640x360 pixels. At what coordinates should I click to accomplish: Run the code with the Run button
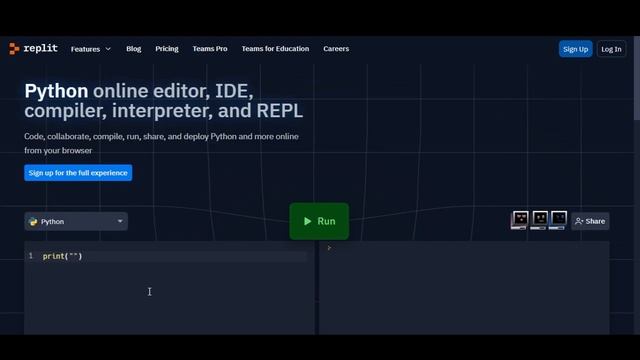pos(319,221)
